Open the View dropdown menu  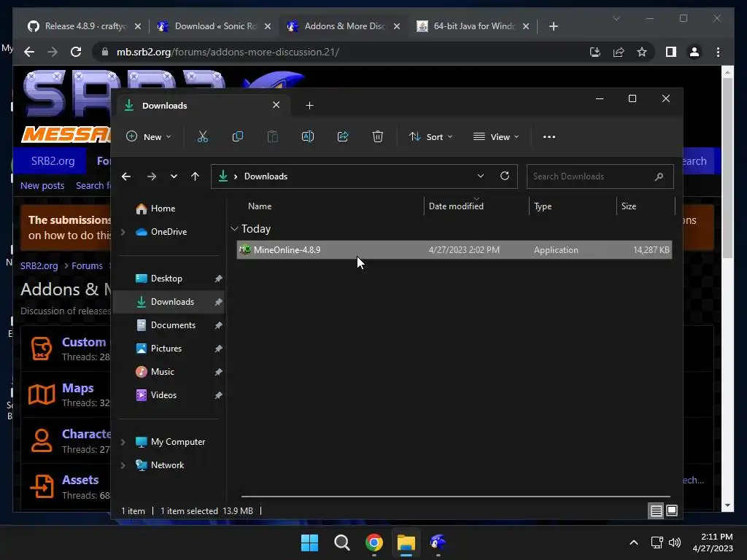pos(496,136)
